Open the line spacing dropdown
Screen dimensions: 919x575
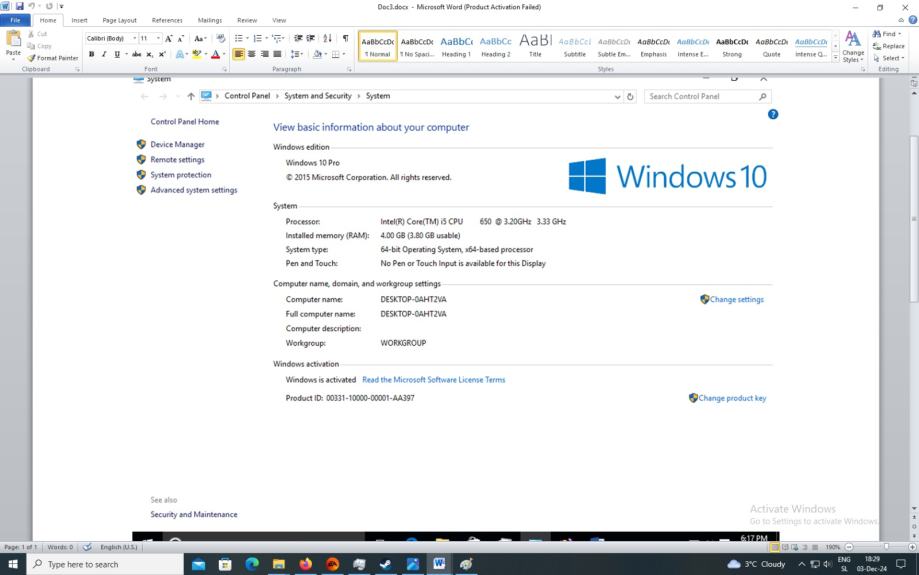pos(297,55)
